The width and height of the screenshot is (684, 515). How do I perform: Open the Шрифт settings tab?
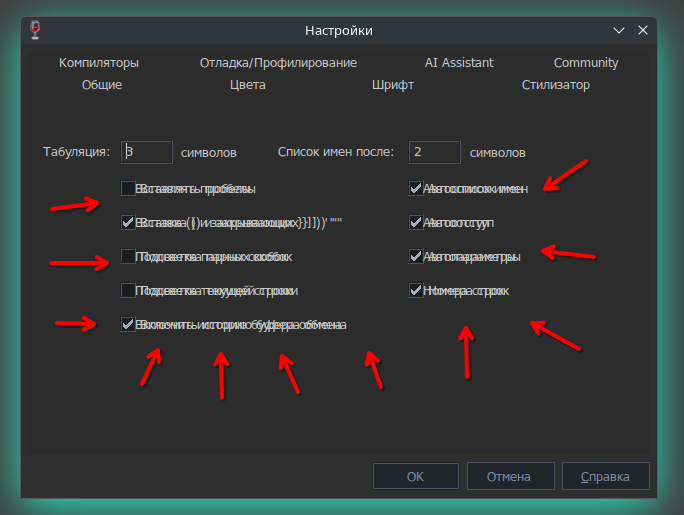tap(392, 85)
